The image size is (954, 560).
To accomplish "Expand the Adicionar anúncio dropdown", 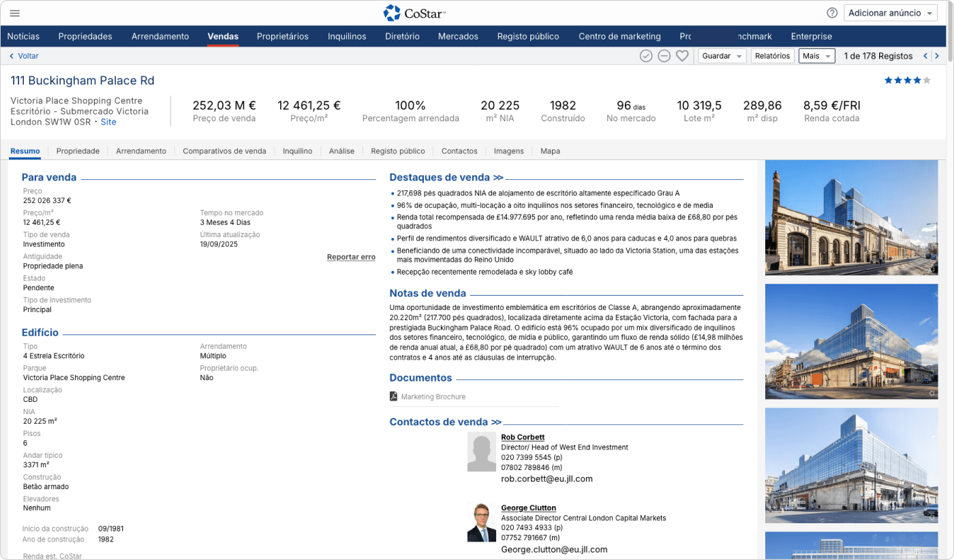I will [x=891, y=13].
